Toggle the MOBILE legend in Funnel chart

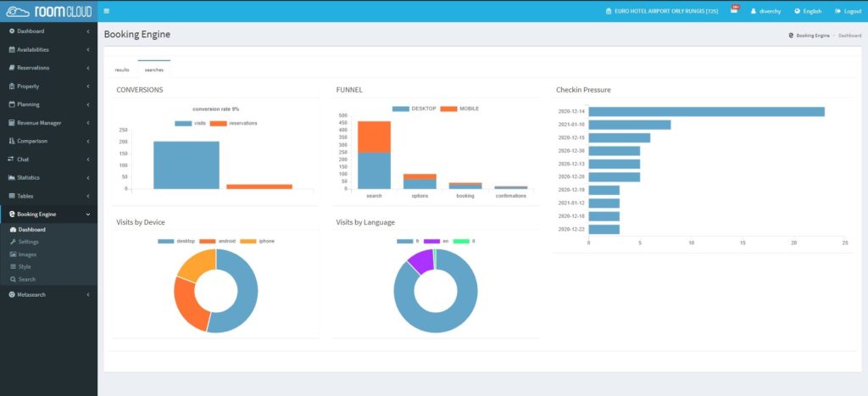[458, 109]
